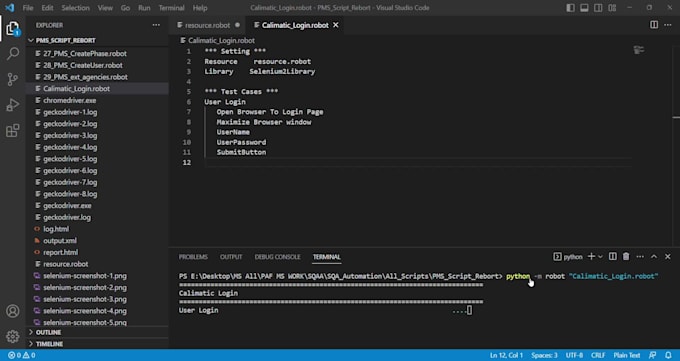
Task: Open the Manage gear icon
Action: (13, 336)
